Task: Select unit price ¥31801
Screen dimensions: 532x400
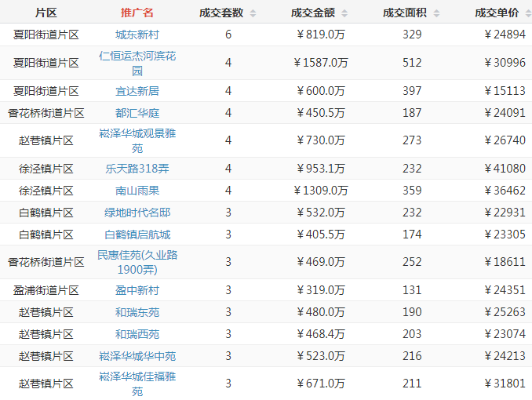Action: point(505,384)
